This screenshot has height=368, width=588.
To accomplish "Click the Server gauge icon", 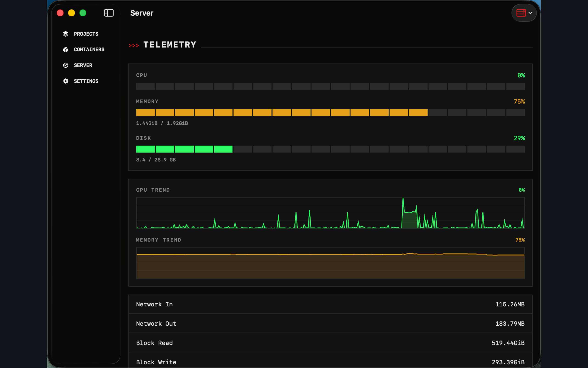I will (66, 65).
